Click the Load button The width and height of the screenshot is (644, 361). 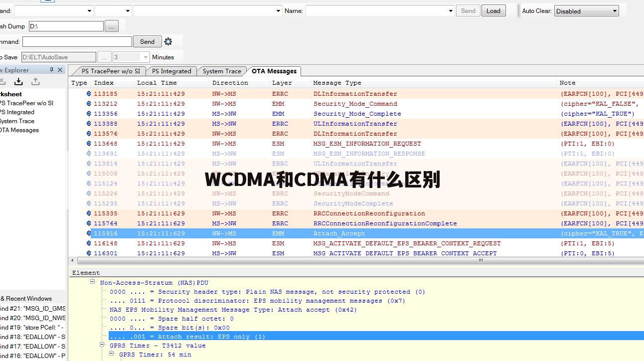point(493,10)
